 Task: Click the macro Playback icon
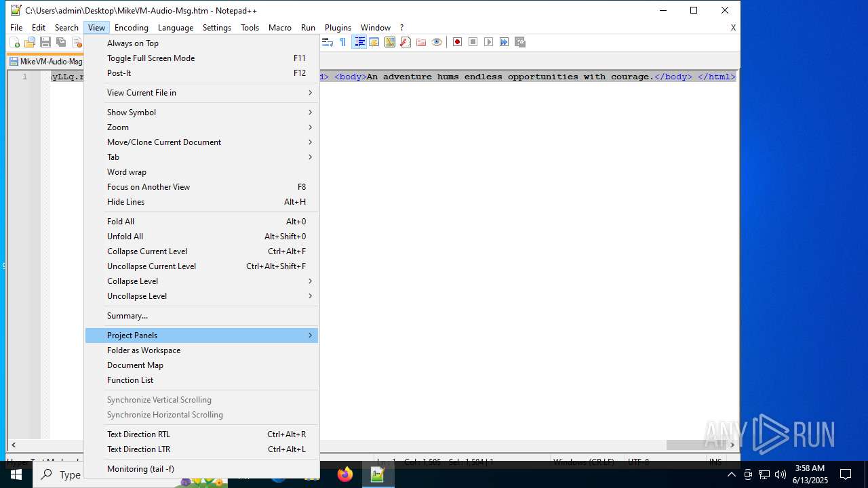(x=488, y=42)
